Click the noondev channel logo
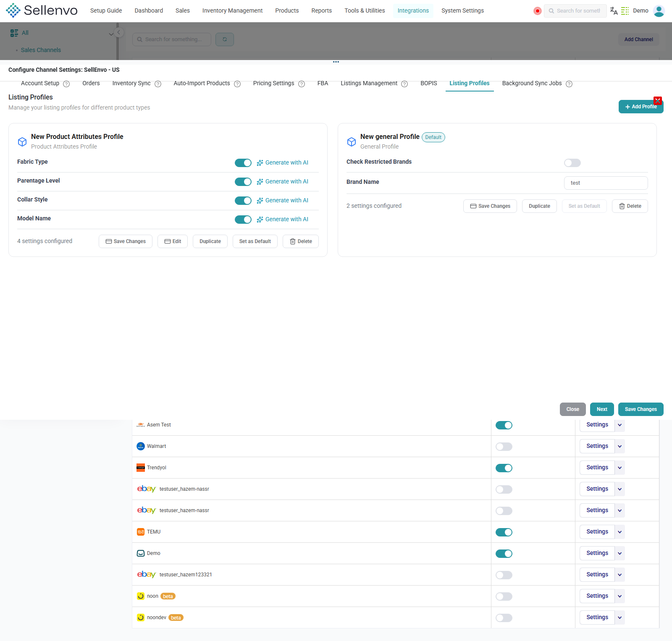This screenshot has width=672, height=641. [141, 617]
